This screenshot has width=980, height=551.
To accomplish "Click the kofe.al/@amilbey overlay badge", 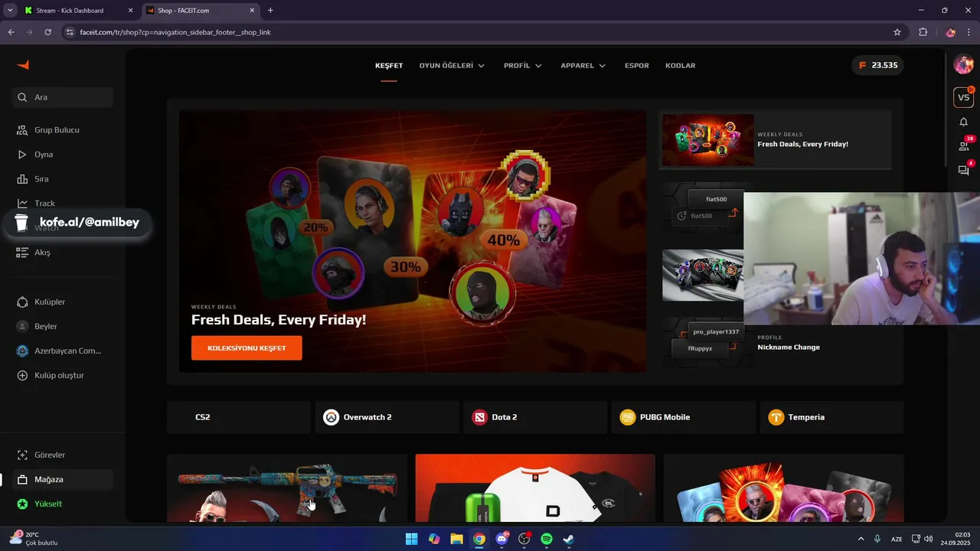I will 78,222.
